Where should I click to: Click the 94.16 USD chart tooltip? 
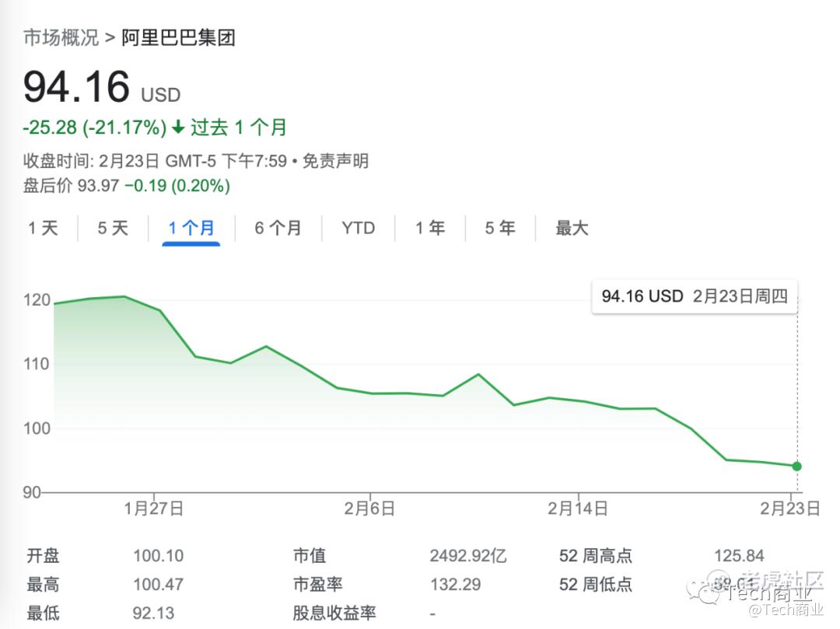pyautogui.click(x=695, y=296)
